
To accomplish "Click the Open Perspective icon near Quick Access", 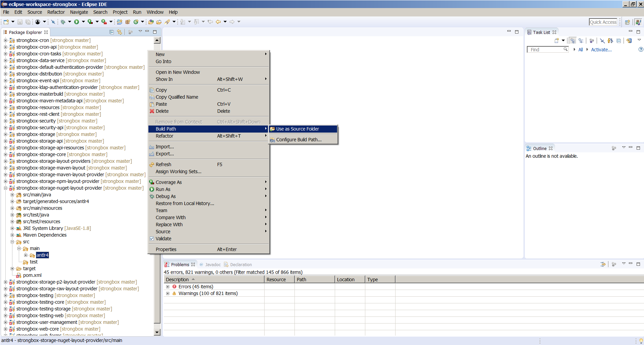I will (627, 22).
